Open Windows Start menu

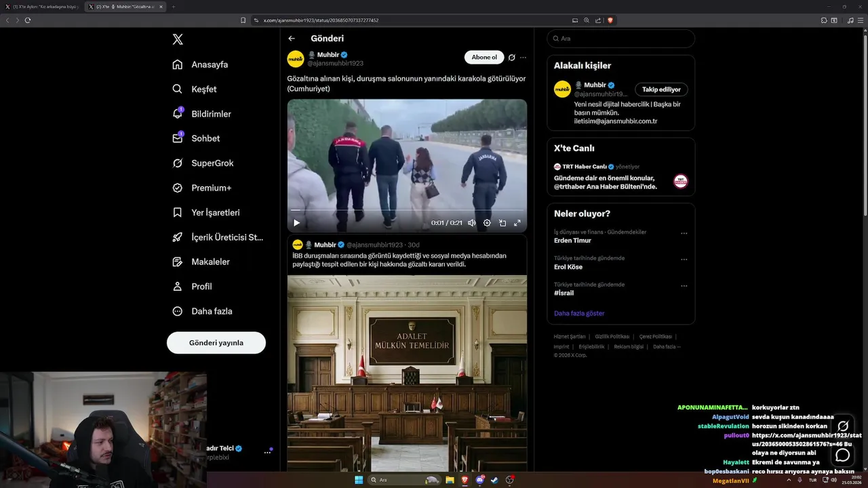click(x=359, y=480)
